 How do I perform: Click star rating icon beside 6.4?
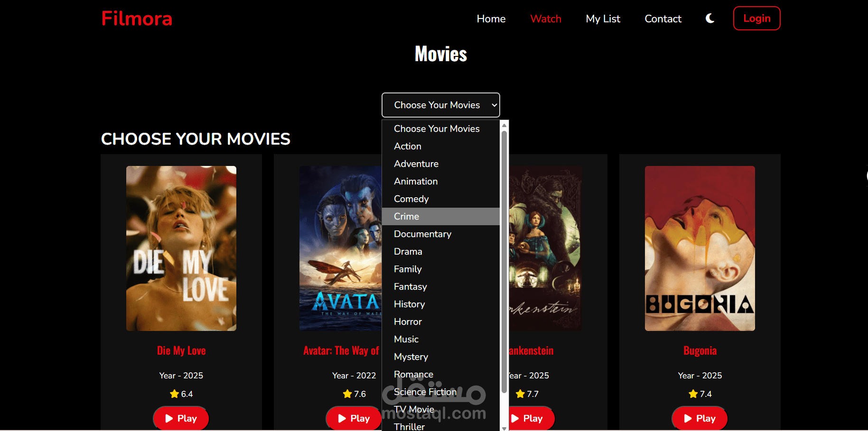tap(174, 394)
